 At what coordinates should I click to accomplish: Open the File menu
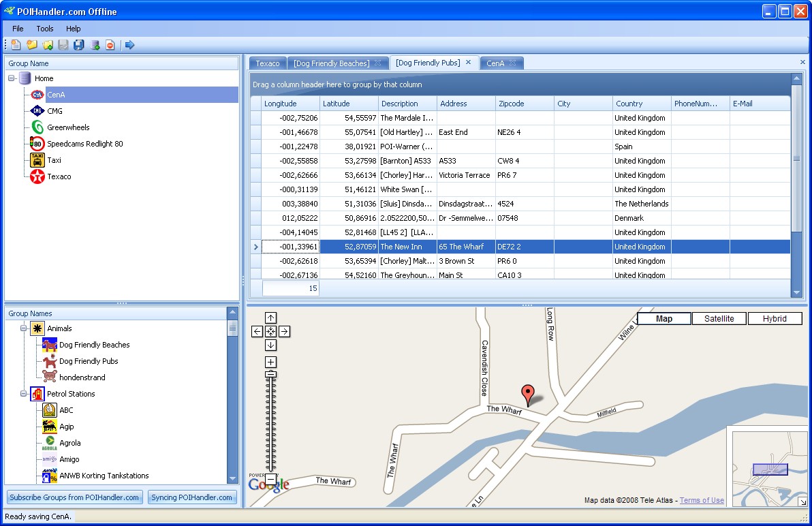click(18, 29)
